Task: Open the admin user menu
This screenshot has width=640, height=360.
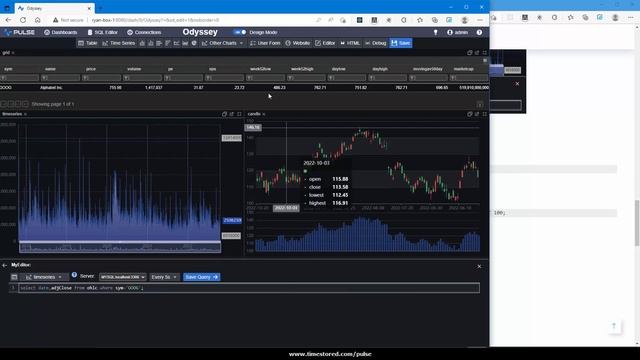Action: (x=458, y=32)
